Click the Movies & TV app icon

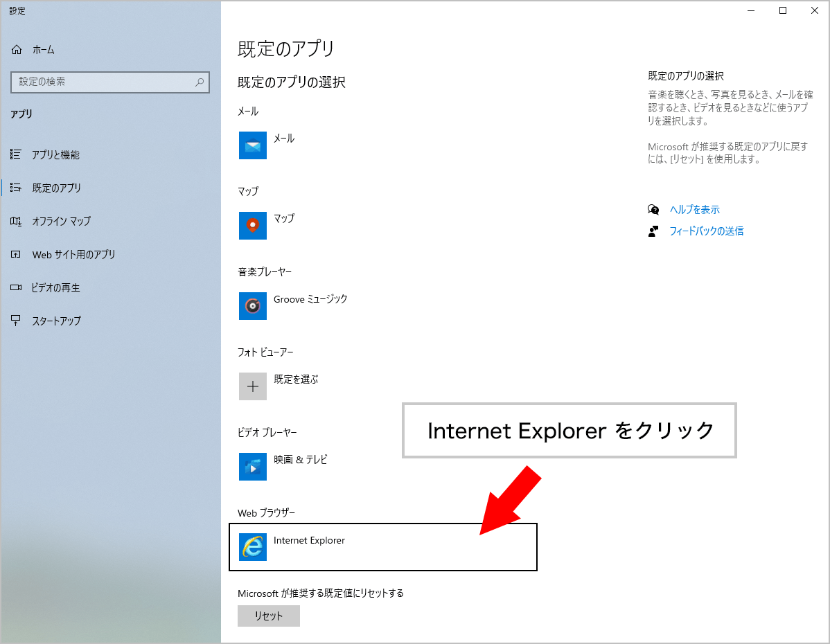(252, 467)
